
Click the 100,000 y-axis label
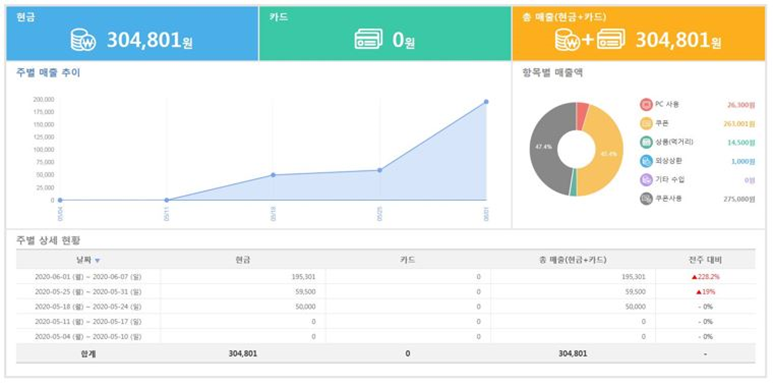tap(44, 149)
